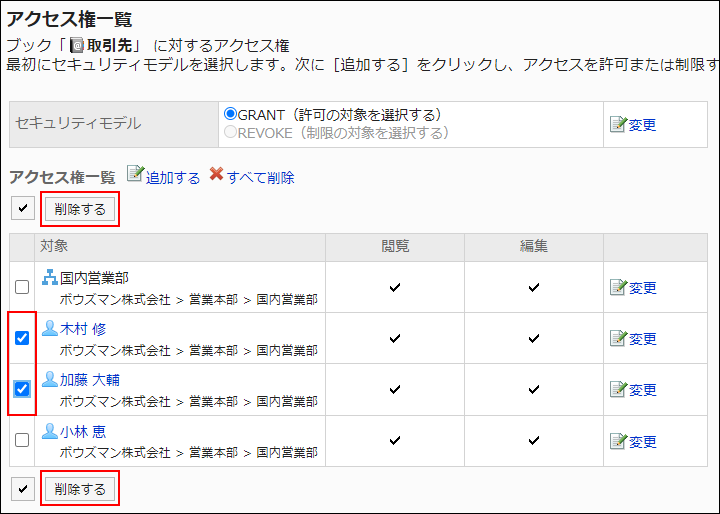Click the 編集 checkmark for 木村 修

[x=534, y=339]
